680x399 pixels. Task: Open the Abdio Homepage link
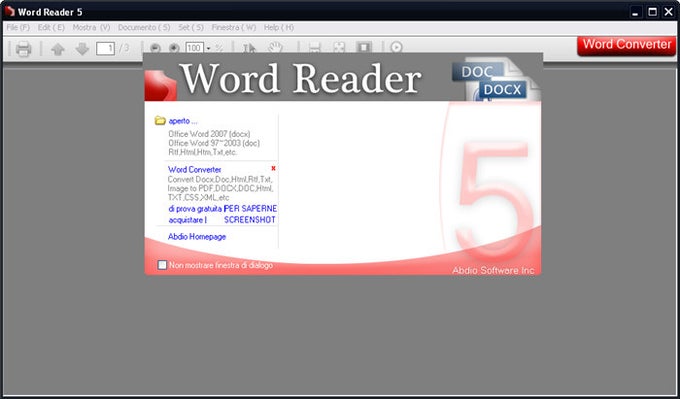197,237
